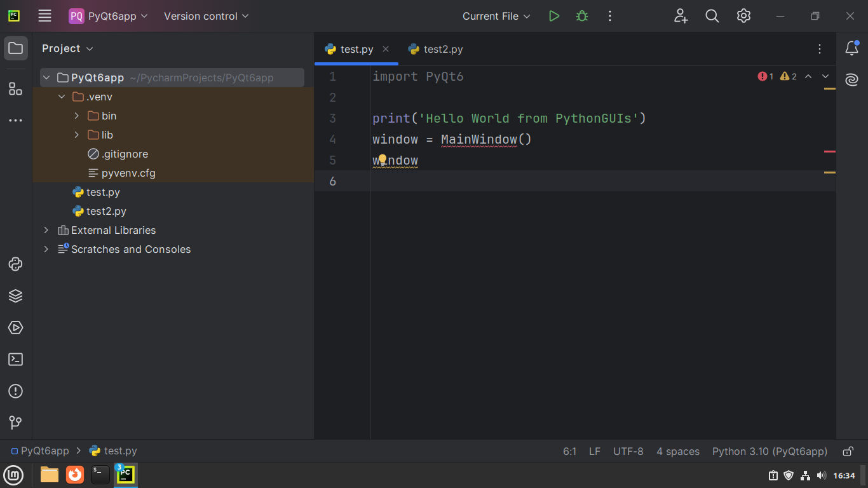Viewport: 868px width, 488px height.
Task: Open Python 3.10 interpreter selector
Action: click(x=770, y=451)
